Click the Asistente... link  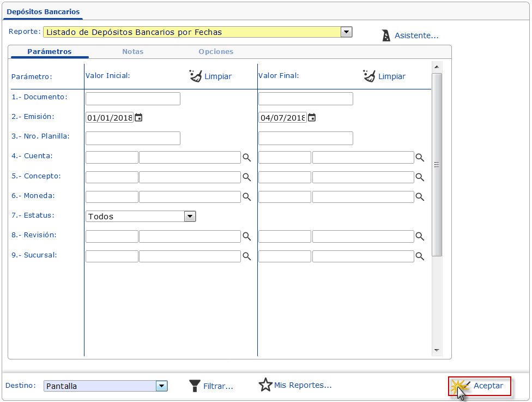click(x=416, y=35)
